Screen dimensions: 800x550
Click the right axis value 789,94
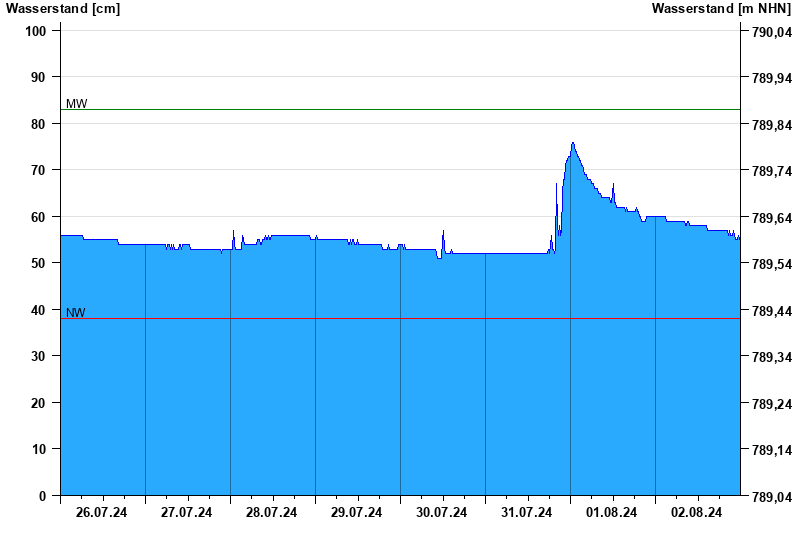click(x=772, y=79)
